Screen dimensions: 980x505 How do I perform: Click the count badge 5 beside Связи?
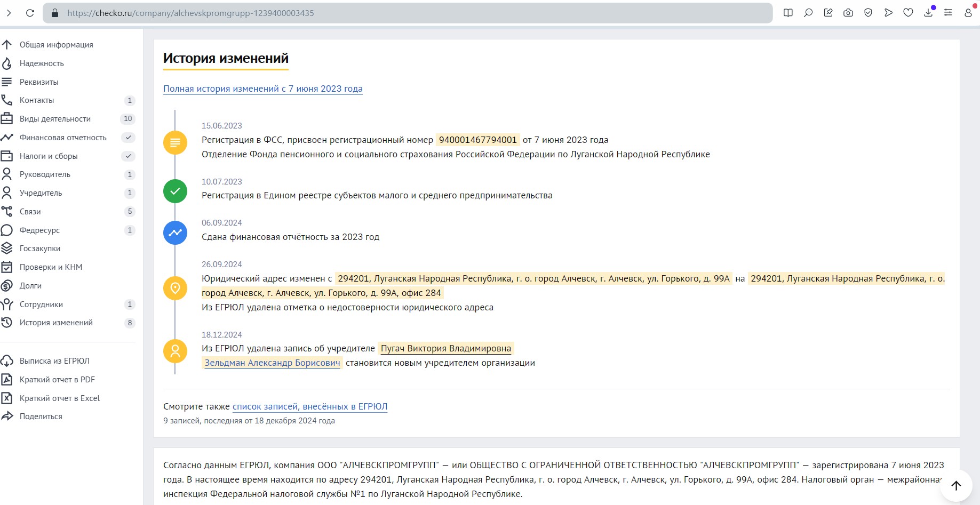pyautogui.click(x=130, y=212)
